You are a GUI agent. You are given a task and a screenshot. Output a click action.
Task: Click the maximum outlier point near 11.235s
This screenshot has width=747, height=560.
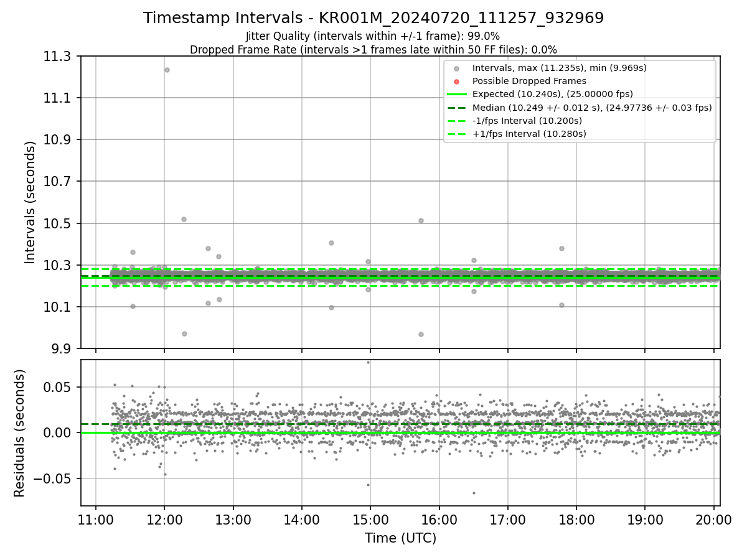[167, 70]
